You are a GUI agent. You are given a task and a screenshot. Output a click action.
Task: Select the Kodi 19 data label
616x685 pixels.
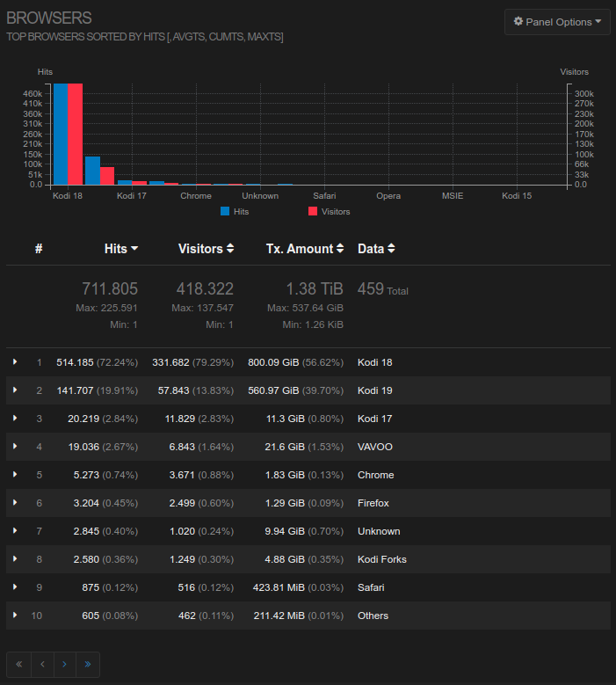[x=374, y=390]
